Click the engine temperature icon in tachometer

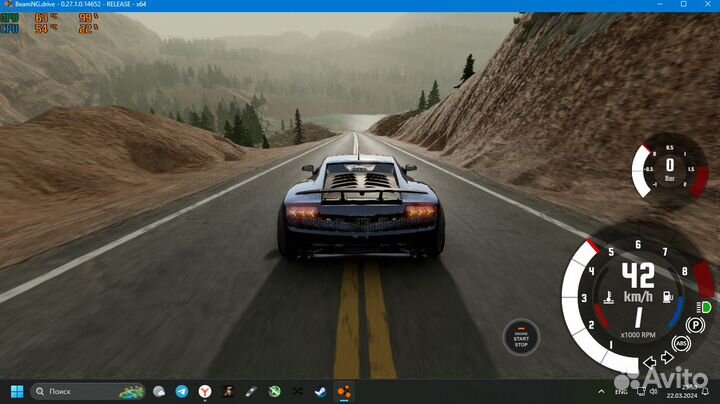click(609, 297)
